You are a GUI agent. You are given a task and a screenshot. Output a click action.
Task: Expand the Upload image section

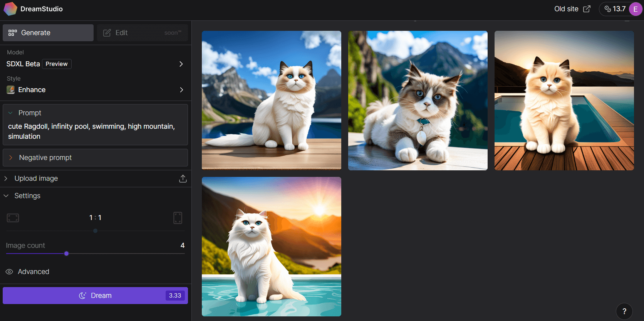[36, 178]
